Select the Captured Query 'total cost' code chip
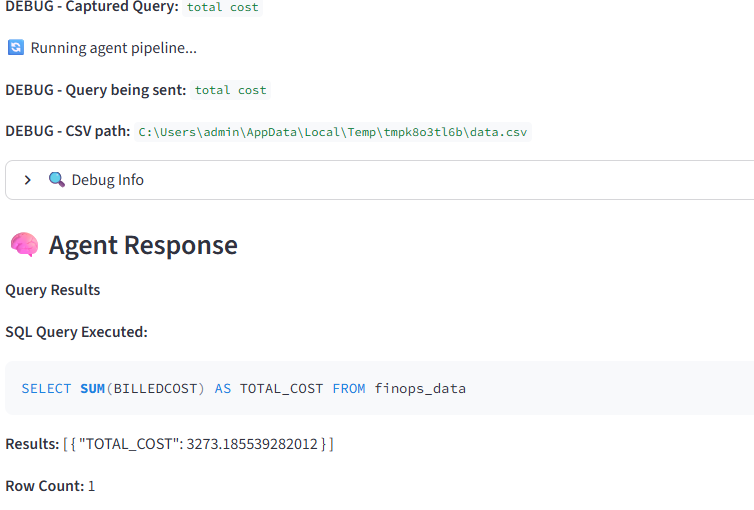Image resolution: width=754 pixels, height=510 pixels. pos(222,7)
